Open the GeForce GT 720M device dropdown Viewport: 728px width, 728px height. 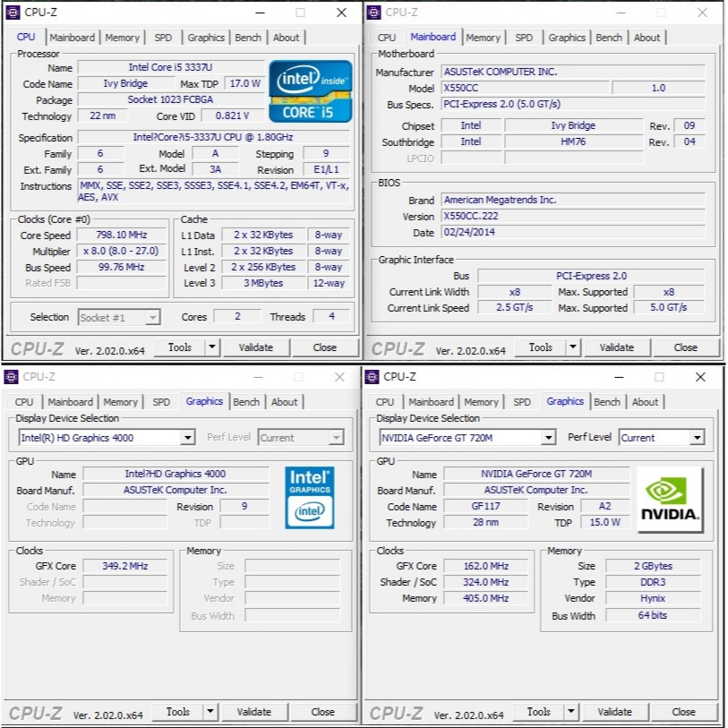(x=550, y=437)
